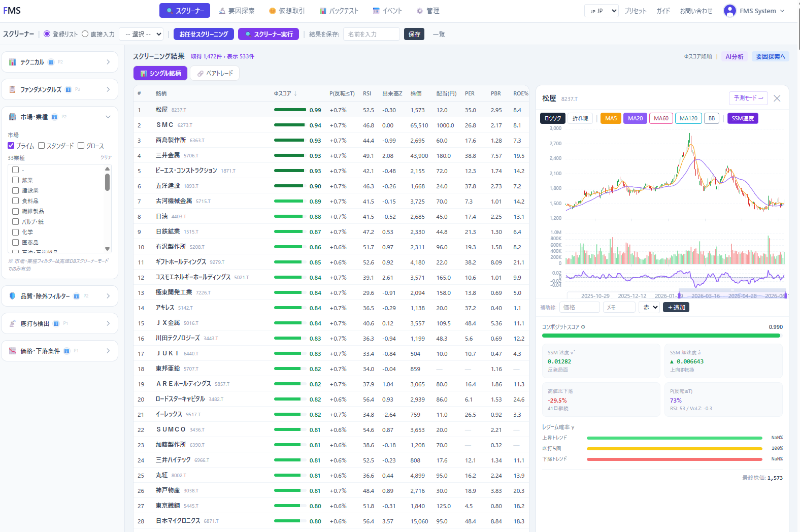Viewport: 800px width, 532px height.
Task: Click the 底打ち検出 panel icon
Action: tap(12, 323)
